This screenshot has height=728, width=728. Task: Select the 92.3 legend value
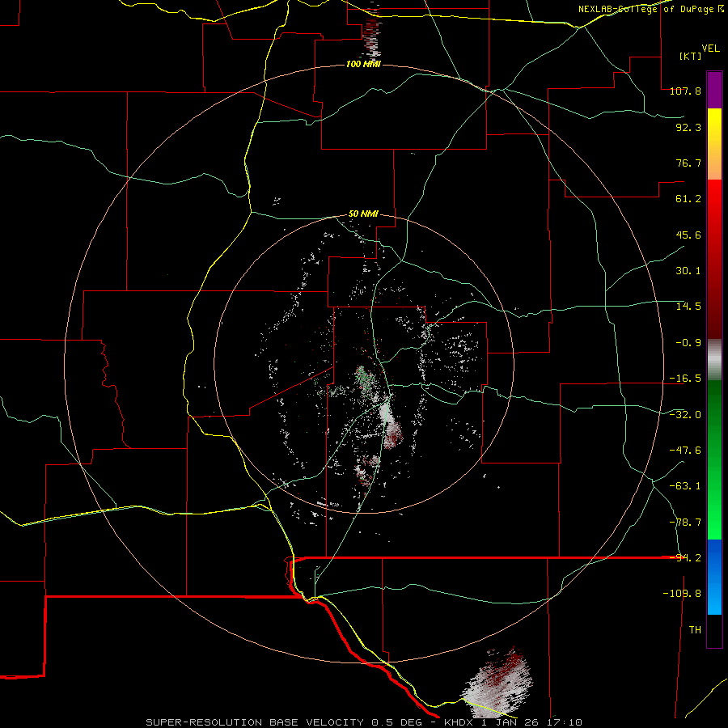(688, 127)
